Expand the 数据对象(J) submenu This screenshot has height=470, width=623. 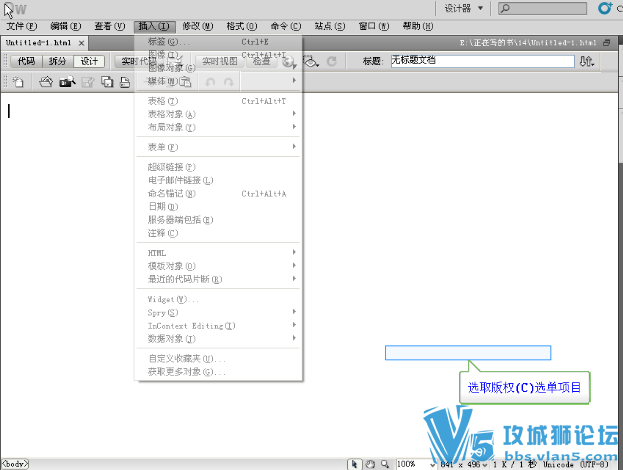click(218, 339)
